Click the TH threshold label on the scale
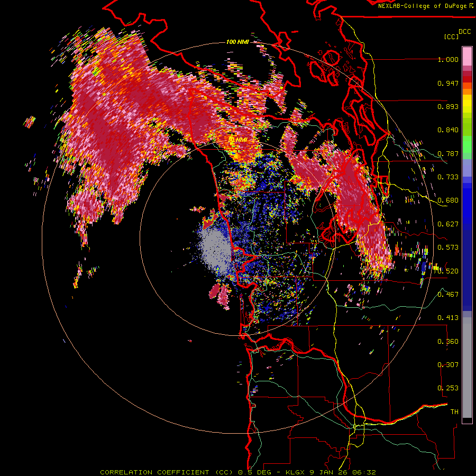This screenshot has width=476, height=476. [454, 412]
